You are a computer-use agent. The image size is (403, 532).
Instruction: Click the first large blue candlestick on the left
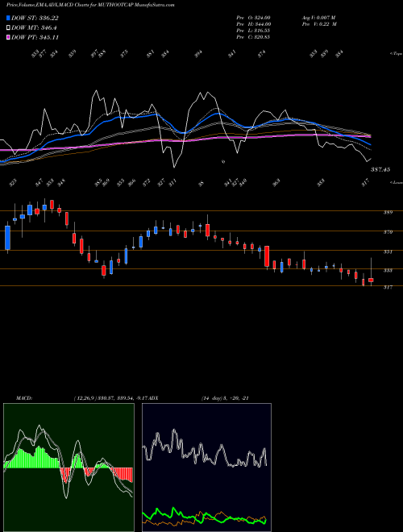[x=7, y=238]
